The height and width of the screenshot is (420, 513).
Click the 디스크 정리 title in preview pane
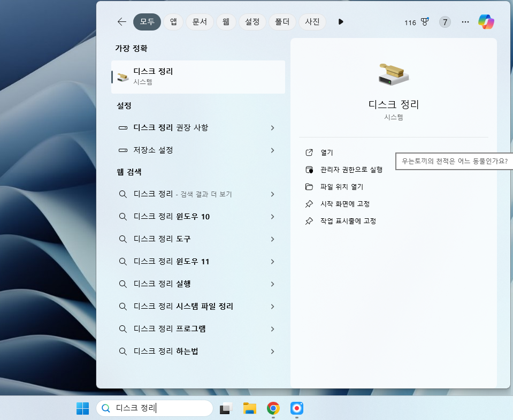coord(394,105)
